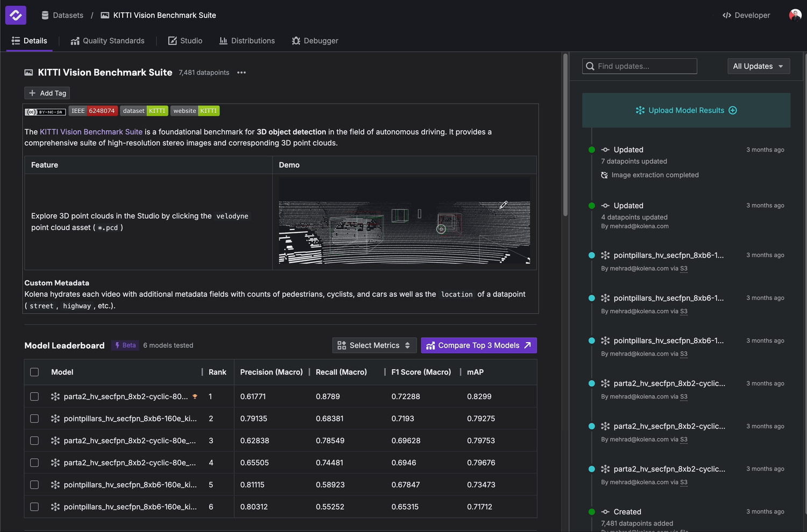
Task: Expand the Select Metrics dropdown
Action: click(374, 345)
